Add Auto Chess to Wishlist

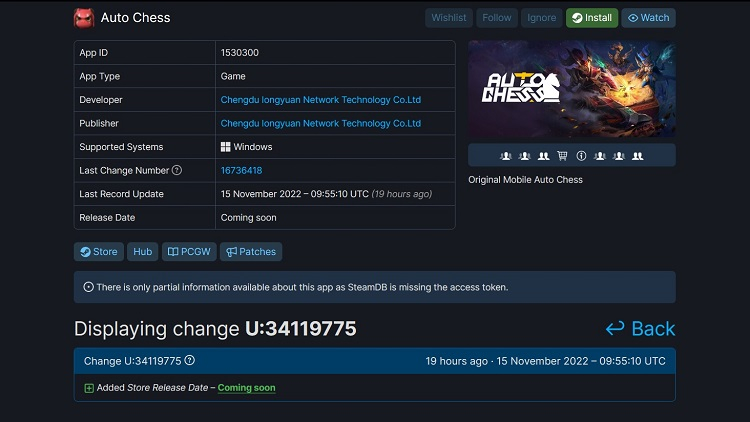tap(449, 18)
